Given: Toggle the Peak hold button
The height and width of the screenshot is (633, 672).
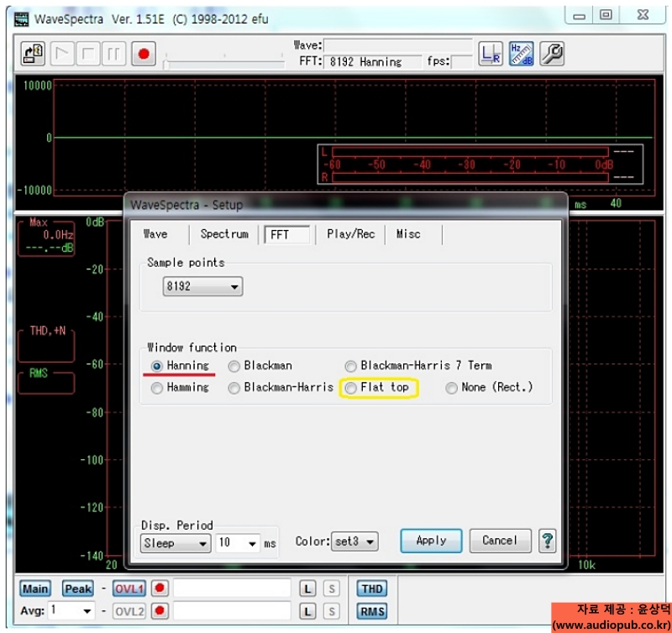Looking at the screenshot, I should point(78,589).
